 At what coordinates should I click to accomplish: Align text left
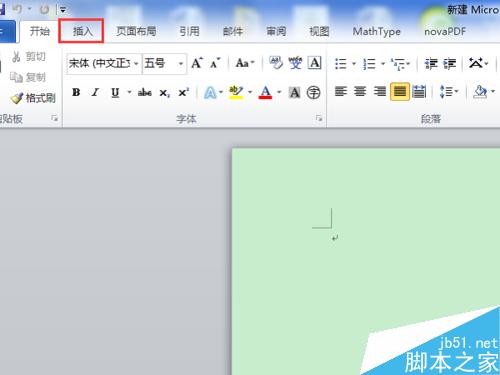[x=341, y=91]
